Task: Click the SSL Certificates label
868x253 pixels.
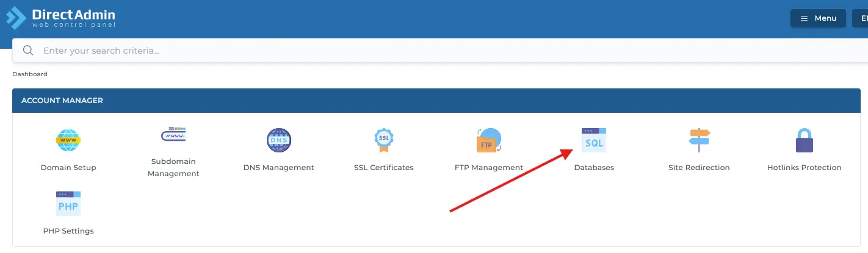Action: pos(384,168)
